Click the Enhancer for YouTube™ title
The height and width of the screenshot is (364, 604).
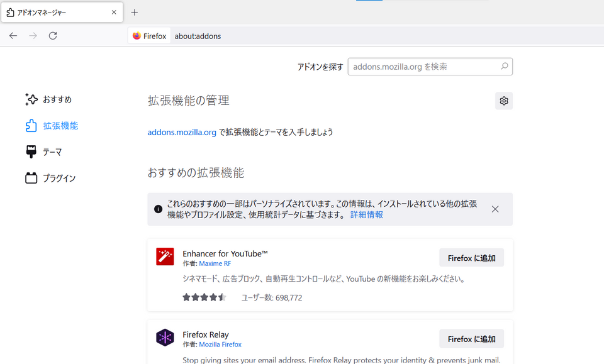tap(225, 253)
